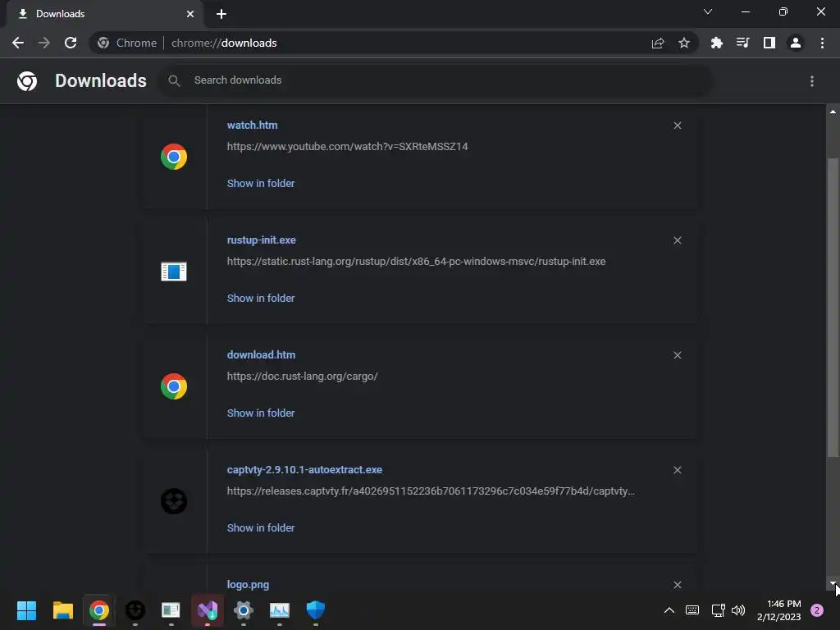Go back using the browser back arrow
This screenshot has width=840, height=630.
18,43
